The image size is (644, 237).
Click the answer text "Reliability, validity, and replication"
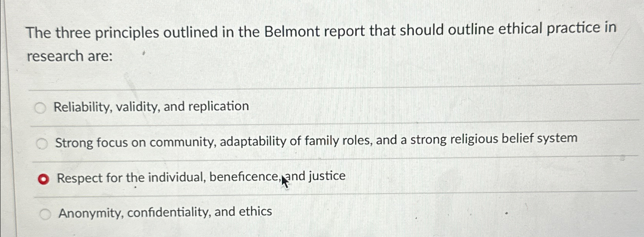coord(151,106)
